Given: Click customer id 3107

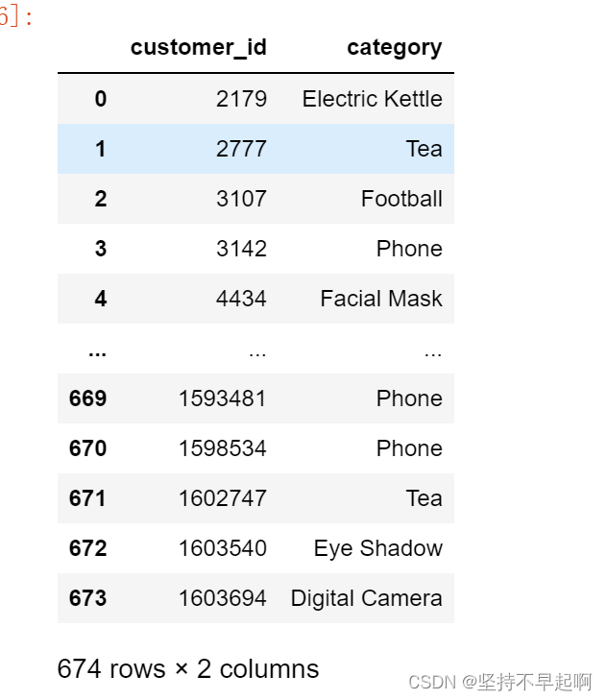Looking at the screenshot, I should click(x=243, y=199).
